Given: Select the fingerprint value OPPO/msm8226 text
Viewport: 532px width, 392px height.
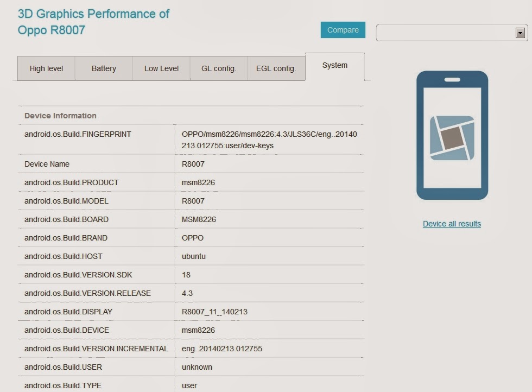Looking at the screenshot, I should click(x=269, y=140).
